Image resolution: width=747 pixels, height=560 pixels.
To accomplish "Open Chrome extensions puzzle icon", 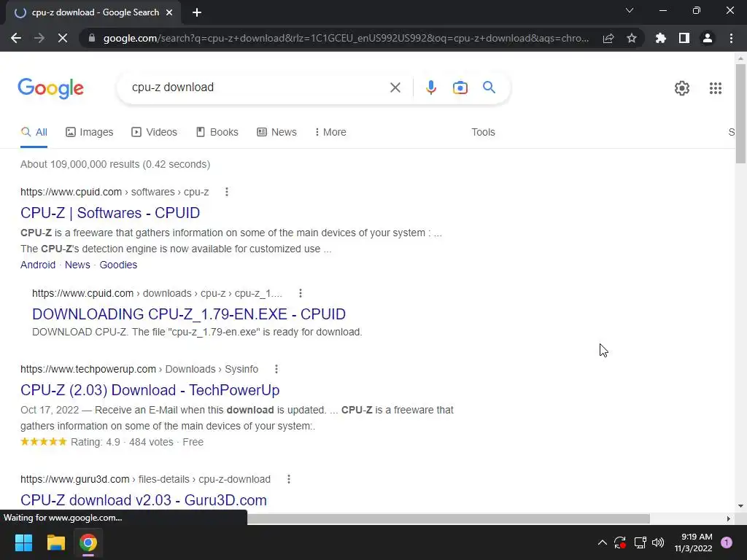I will [661, 38].
